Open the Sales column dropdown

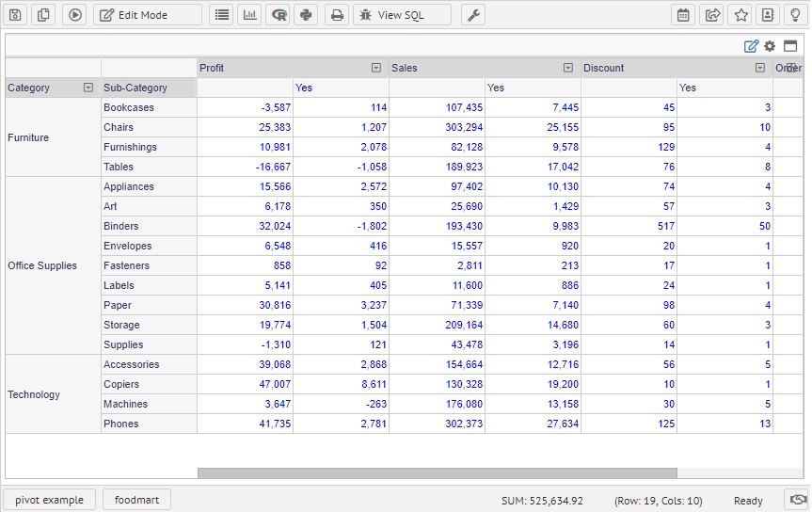coord(568,68)
